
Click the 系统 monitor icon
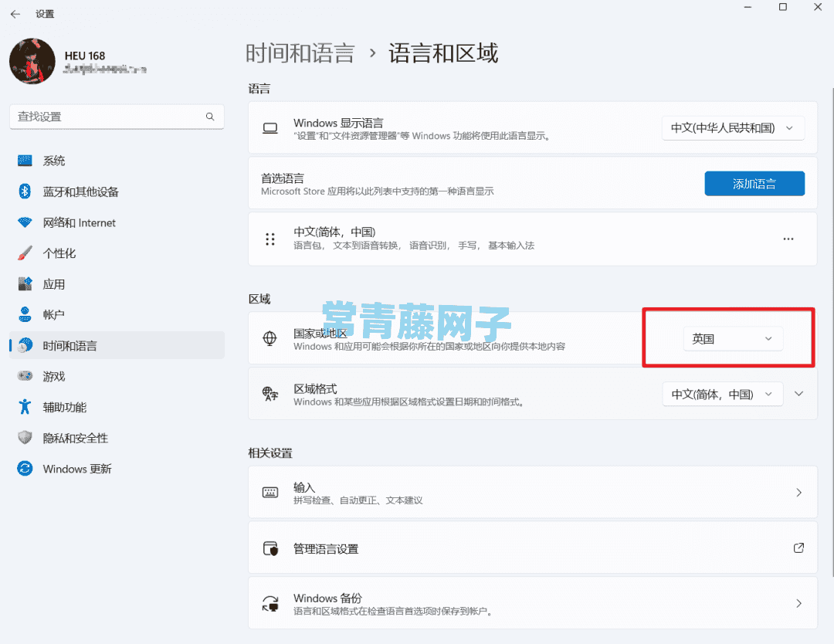(25, 161)
